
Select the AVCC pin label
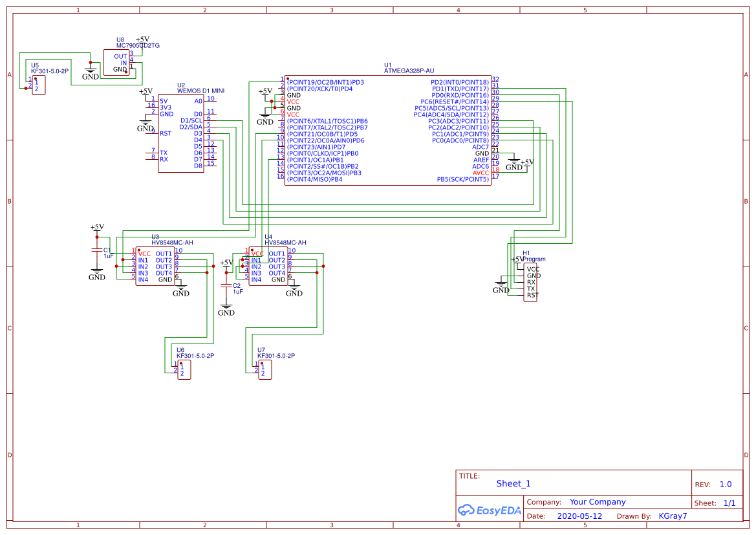point(481,173)
